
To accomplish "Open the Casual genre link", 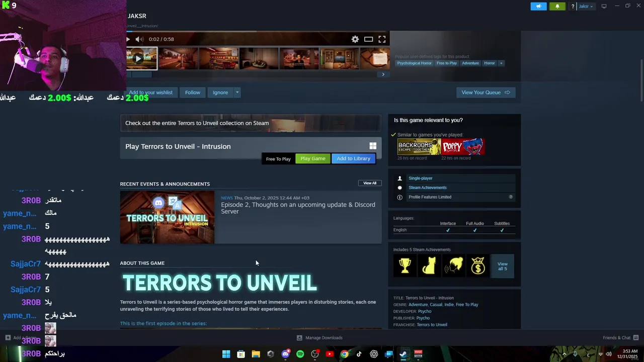I will coord(436,305).
